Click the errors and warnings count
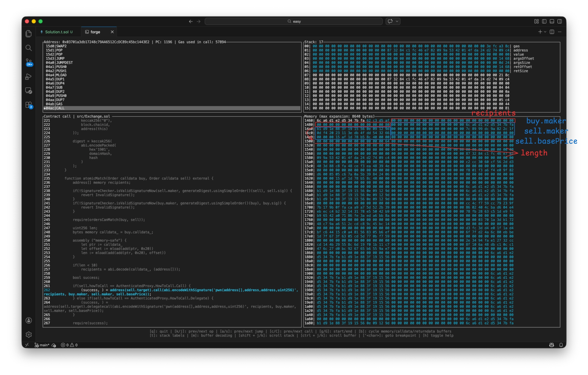The height and width of the screenshot is (375, 588). tap(69, 345)
